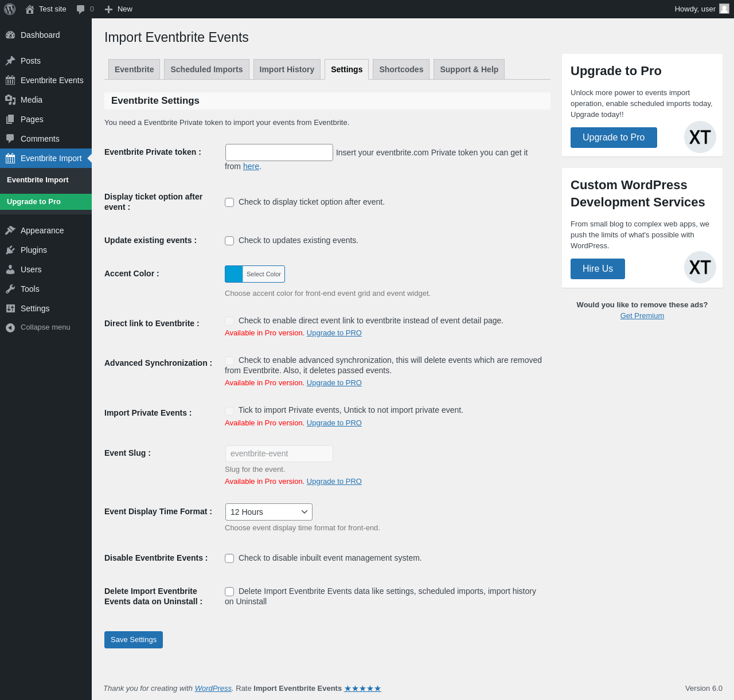This screenshot has width=734, height=700.
Task: Click the blue accent color swatch
Action: [x=234, y=274]
